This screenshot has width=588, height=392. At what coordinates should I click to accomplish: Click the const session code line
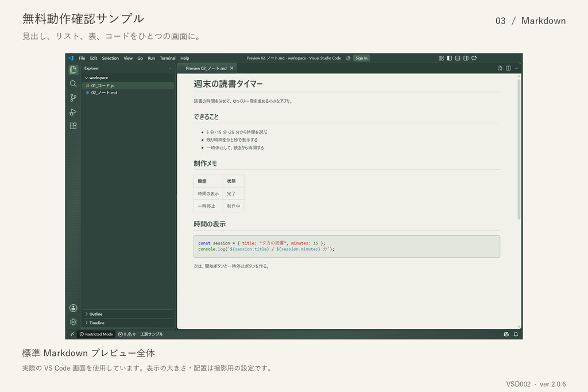(262, 243)
